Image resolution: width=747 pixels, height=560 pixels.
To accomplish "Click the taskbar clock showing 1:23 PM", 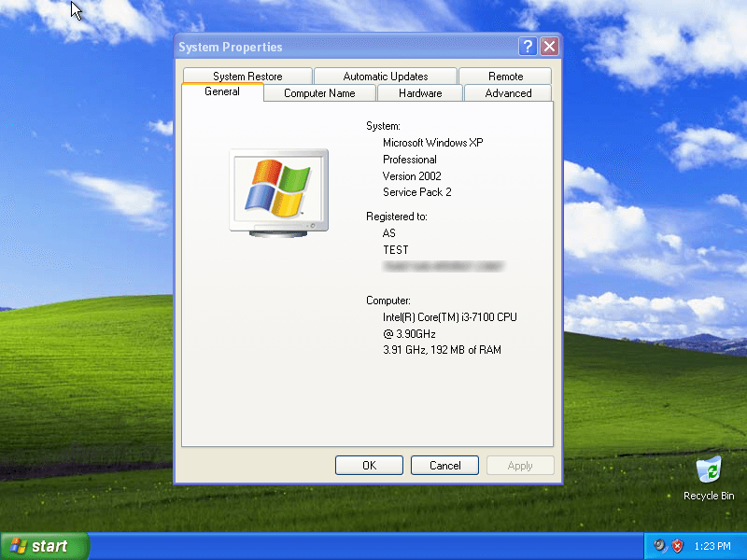I will (712, 546).
